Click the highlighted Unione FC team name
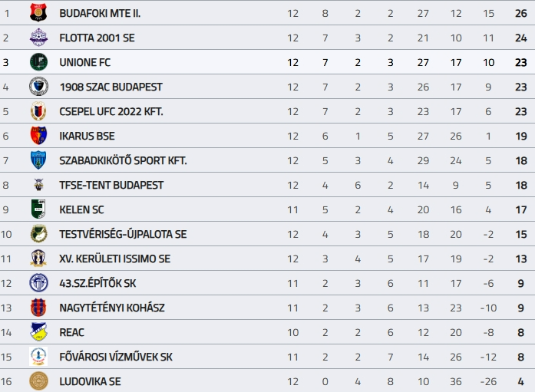Screen dimensions: 535x392 tap(84, 62)
